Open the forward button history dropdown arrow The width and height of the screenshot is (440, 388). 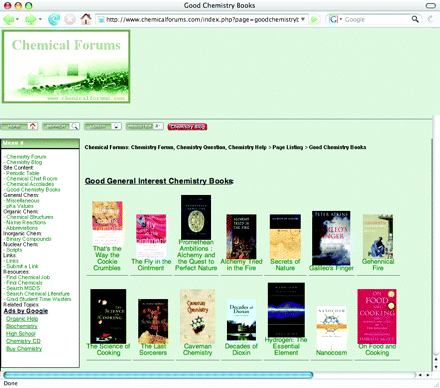click(40, 19)
